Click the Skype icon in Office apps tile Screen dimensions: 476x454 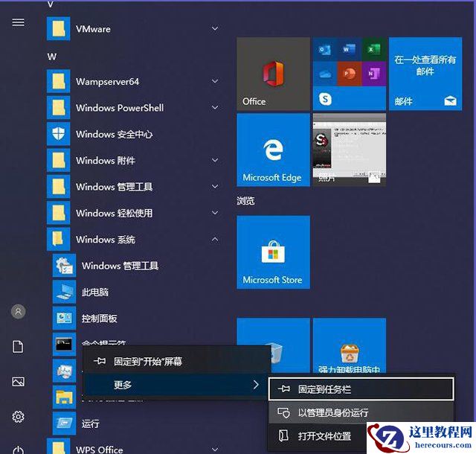[325, 99]
